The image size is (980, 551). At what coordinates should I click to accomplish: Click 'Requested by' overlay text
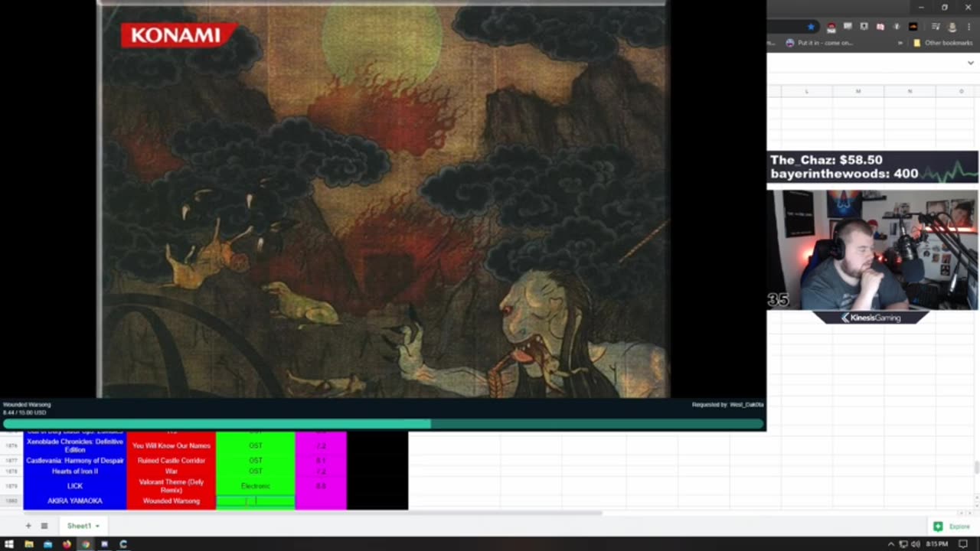727,405
